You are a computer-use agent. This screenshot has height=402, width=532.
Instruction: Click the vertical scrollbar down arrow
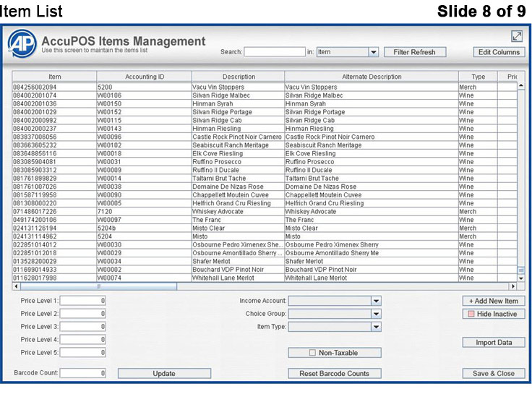521,278
